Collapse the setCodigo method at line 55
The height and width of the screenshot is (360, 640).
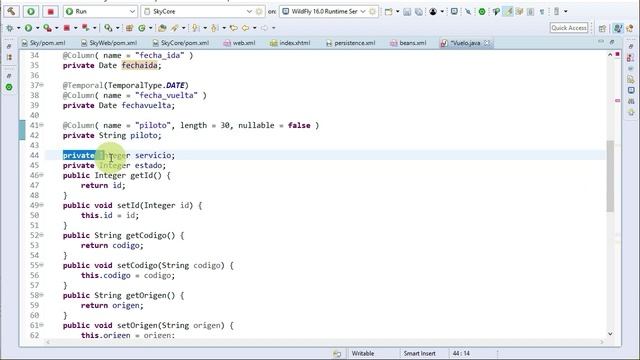(x=42, y=265)
